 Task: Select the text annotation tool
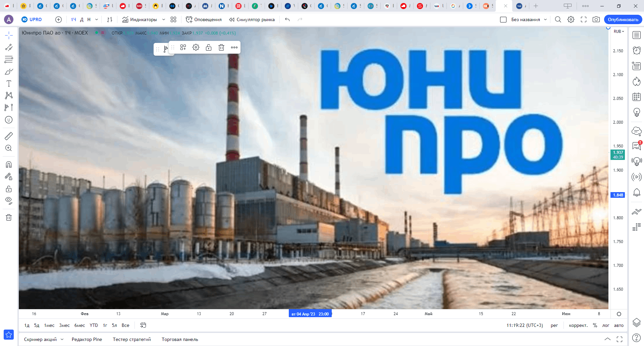[9, 83]
